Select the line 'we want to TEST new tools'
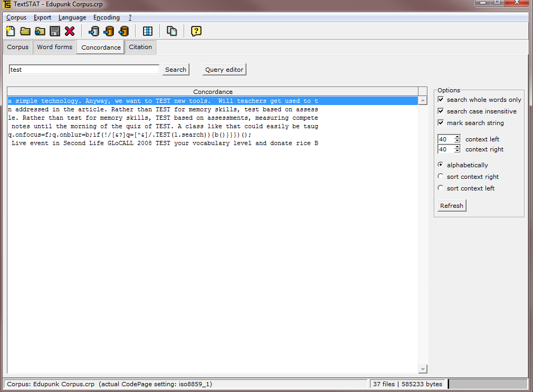This screenshot has height=392, width=533. click(x=213, y=101)
